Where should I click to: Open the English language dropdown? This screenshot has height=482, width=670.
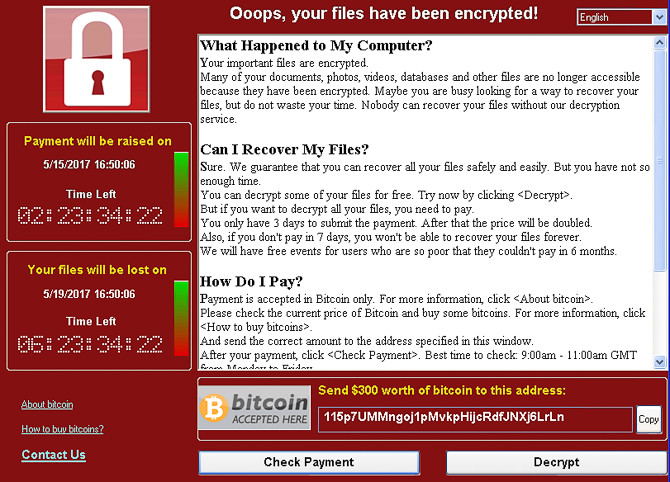pyautogui.click(x=621, y=17)
